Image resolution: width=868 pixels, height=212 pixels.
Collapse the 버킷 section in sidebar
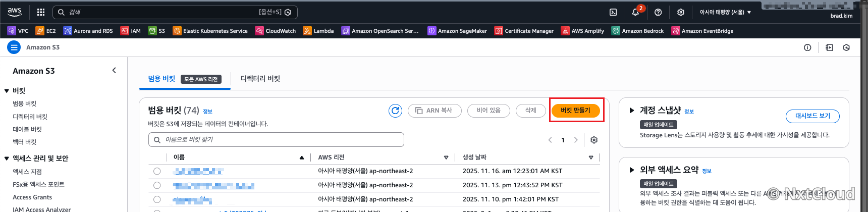pyautogui.click(x=7, y=91)
